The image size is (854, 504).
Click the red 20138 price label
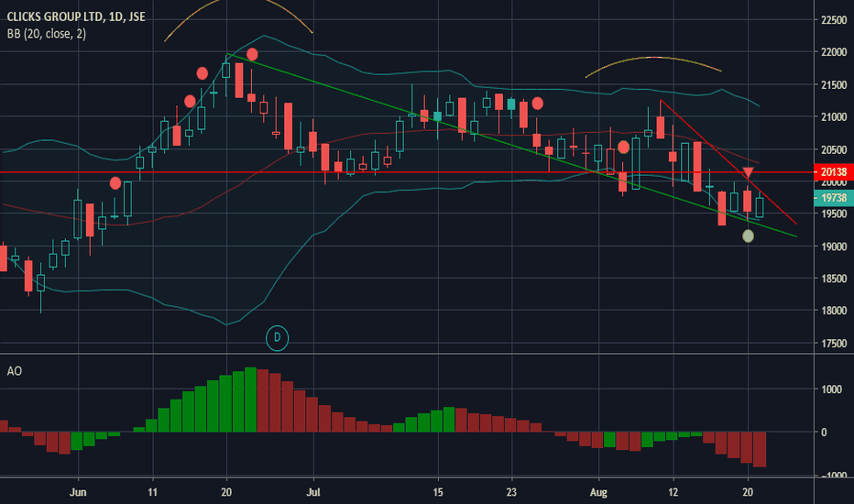[833, 171]
